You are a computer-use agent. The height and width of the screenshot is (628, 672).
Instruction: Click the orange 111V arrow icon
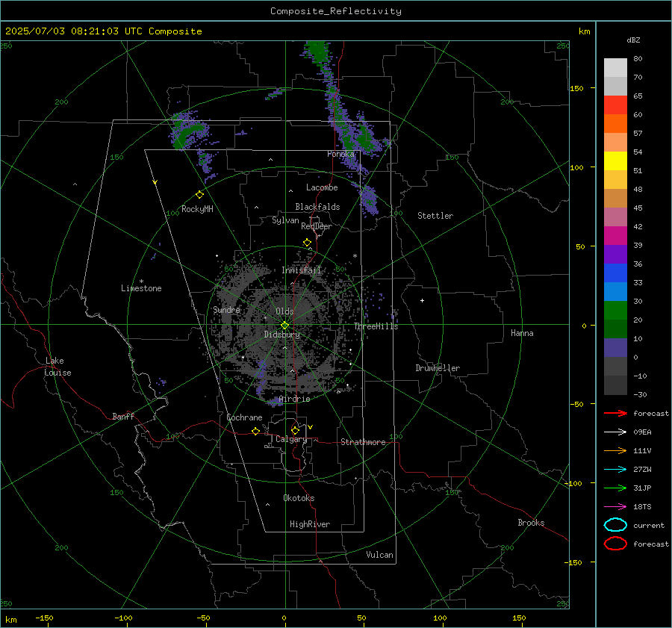click(615, 450)
